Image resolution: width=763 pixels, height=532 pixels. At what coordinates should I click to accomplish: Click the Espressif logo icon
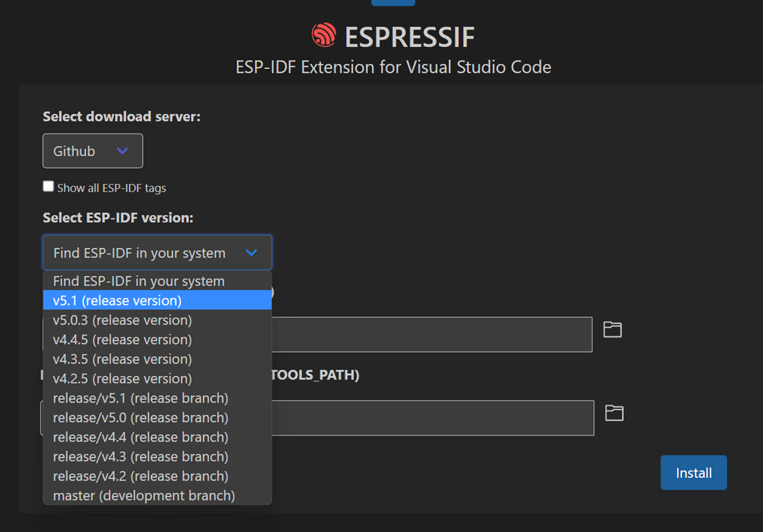pyautogui.click(x=324, y=35)
